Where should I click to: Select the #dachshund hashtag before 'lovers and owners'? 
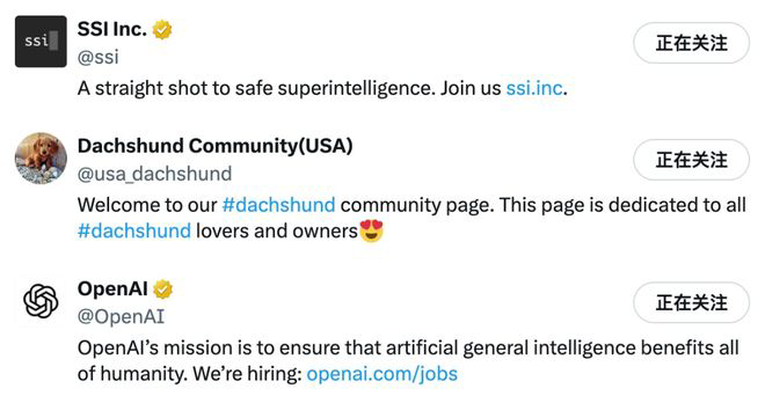[x=134, y=231]
